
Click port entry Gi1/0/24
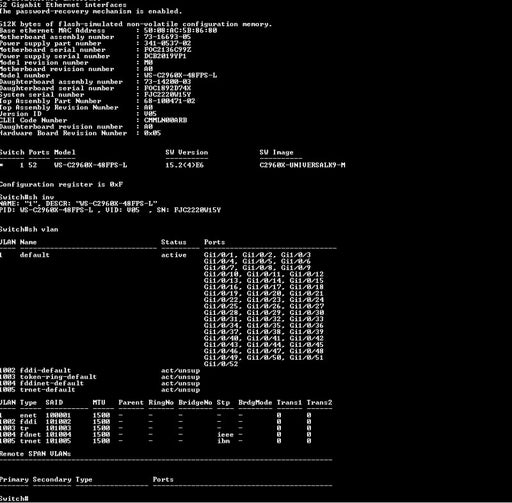pos(306,300)
